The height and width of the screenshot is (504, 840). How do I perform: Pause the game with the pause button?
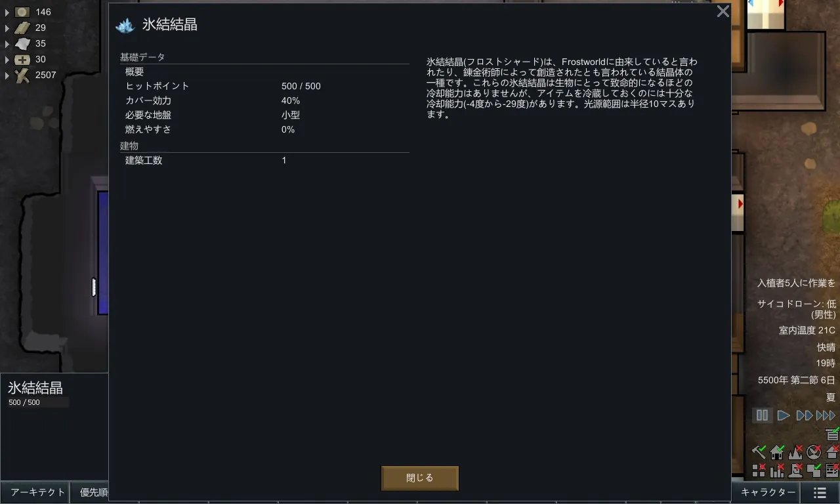[762, 415]
